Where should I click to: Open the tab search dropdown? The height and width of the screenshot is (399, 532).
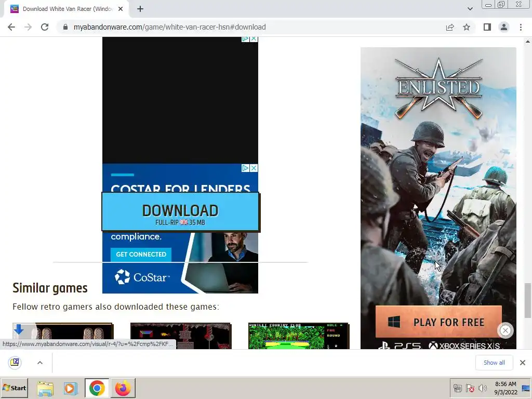tap(470, 9)
